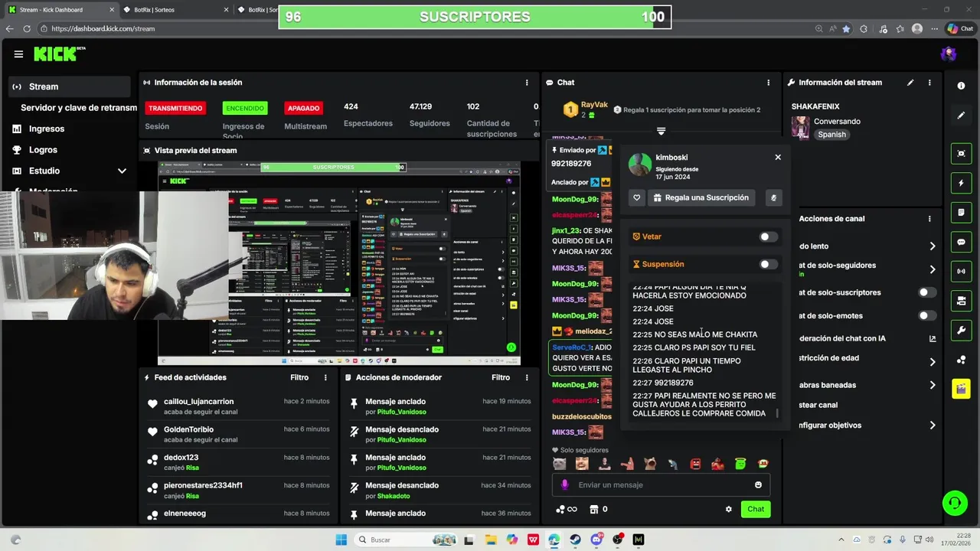Toggle solo-suscriptores chat mode
This screenshot has height=551, width=980.
[x=927, y=292]
